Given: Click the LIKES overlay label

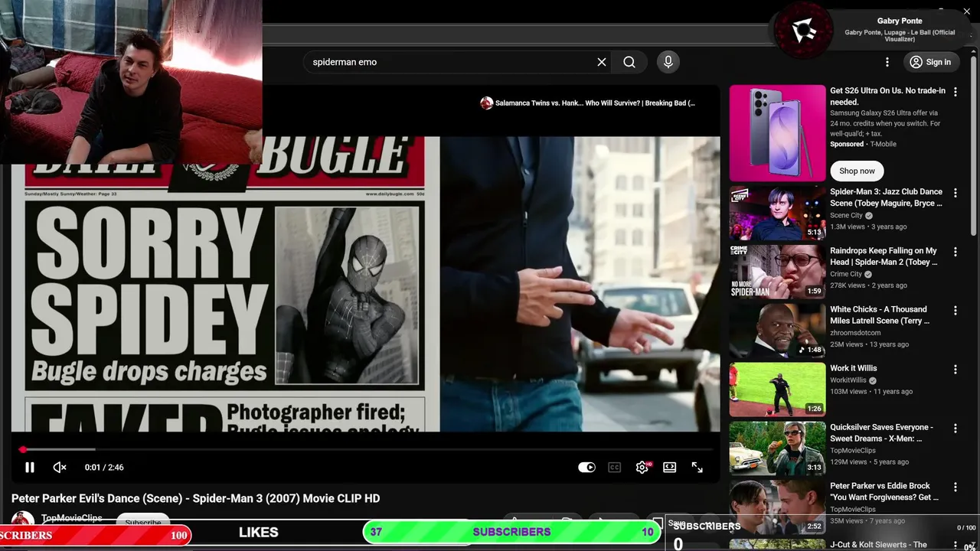Looking at the screenshot, I should [258, 533].
